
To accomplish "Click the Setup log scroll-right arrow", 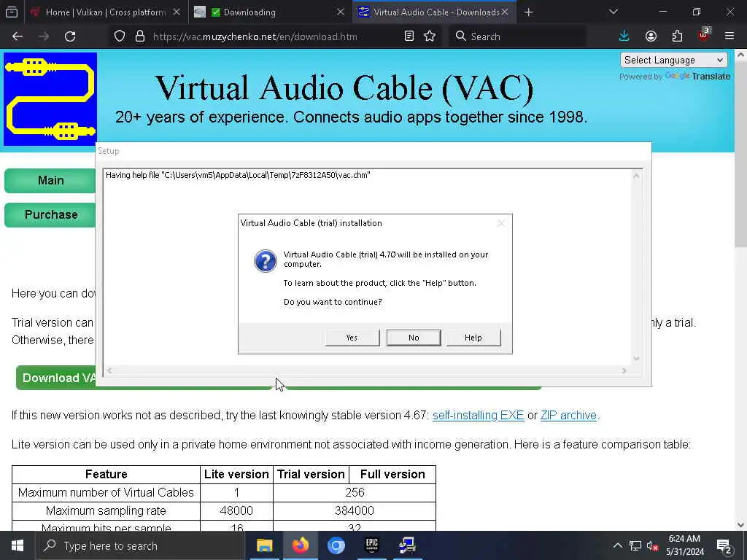I will (624, 370).
